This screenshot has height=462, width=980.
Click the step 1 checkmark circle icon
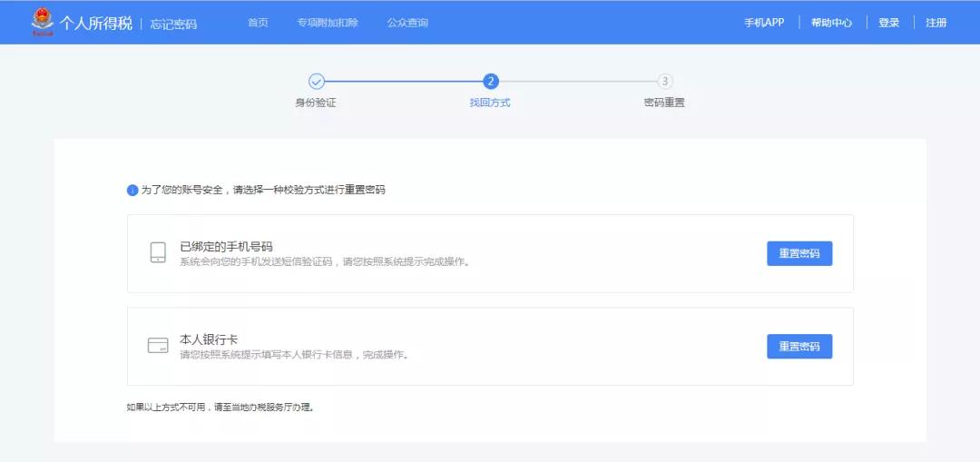pyautogui.click(x=316, y=82)
